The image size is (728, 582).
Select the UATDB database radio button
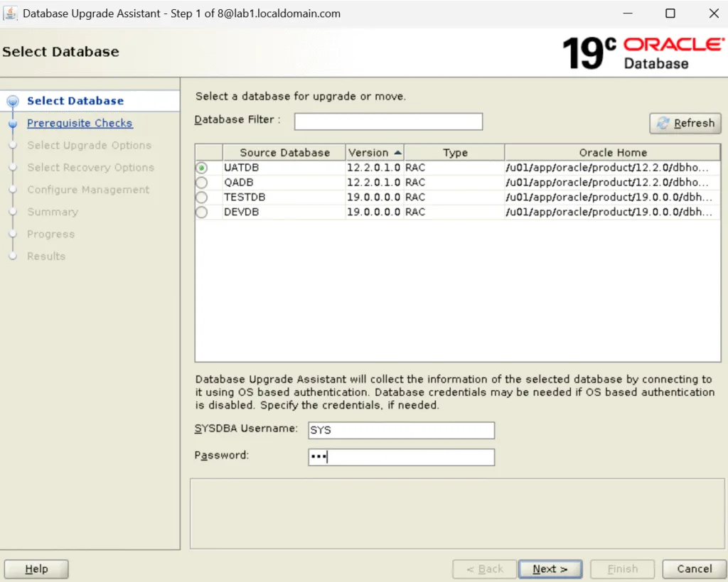click(202, 168)
